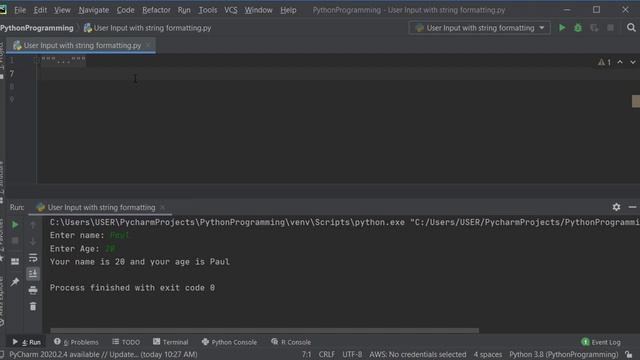Open Run panel settings gear

point(616,207)
